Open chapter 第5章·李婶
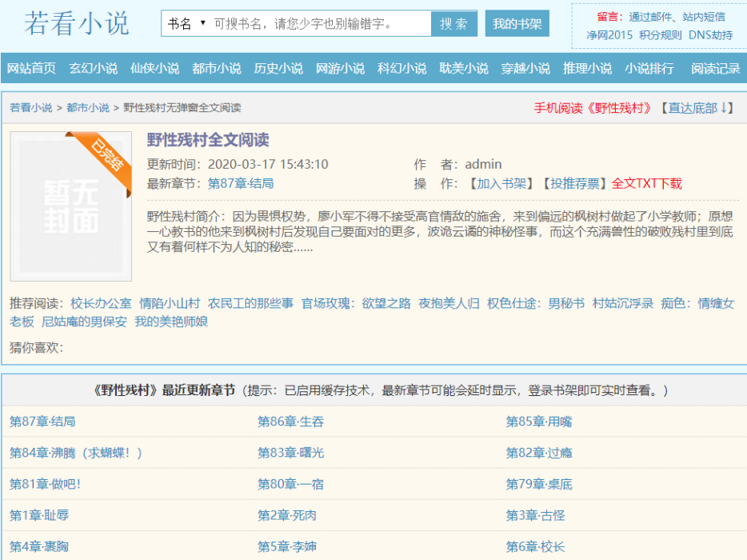 click(x=287, y=546)
